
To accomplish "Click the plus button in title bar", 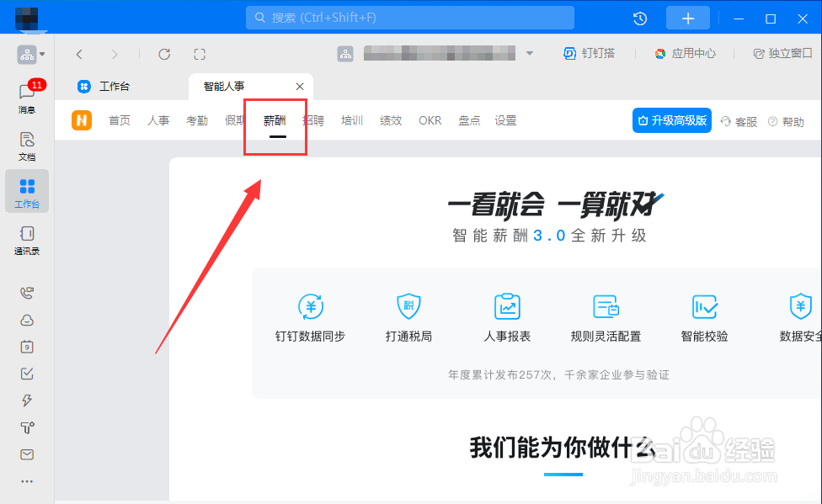I will pyautogui.click(x=688, y=19).
